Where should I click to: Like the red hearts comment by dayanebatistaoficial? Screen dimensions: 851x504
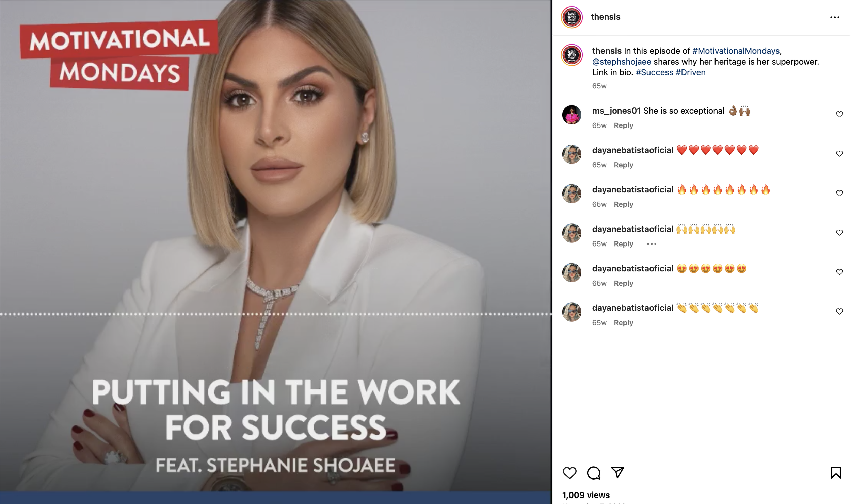click(x=839, y=154)
